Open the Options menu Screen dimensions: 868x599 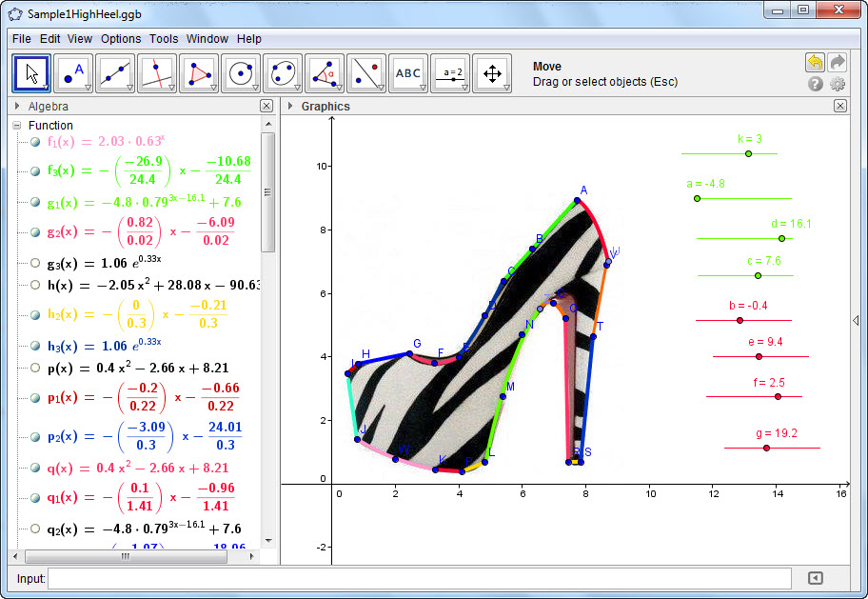[121, 39]
